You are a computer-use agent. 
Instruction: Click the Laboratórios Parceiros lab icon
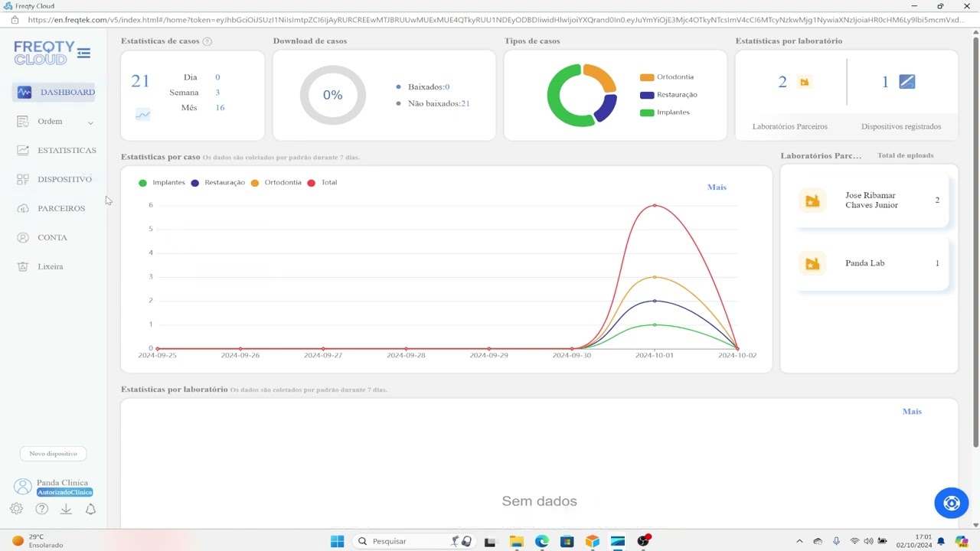(804, 82)
